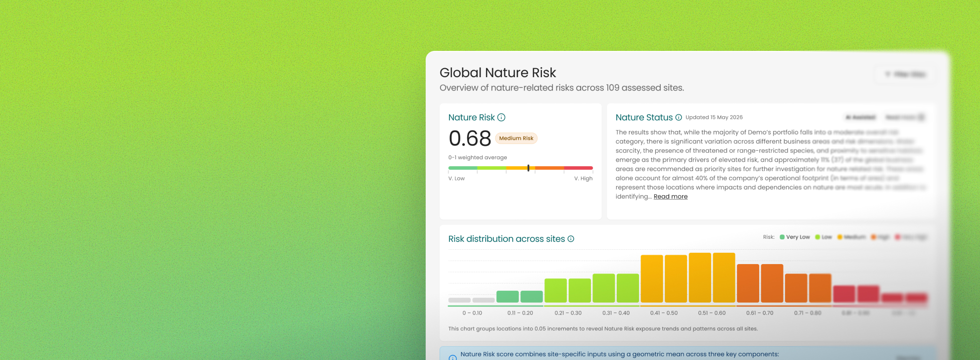
Task: Toggle the Medium legend item
Action: [851, 237]
